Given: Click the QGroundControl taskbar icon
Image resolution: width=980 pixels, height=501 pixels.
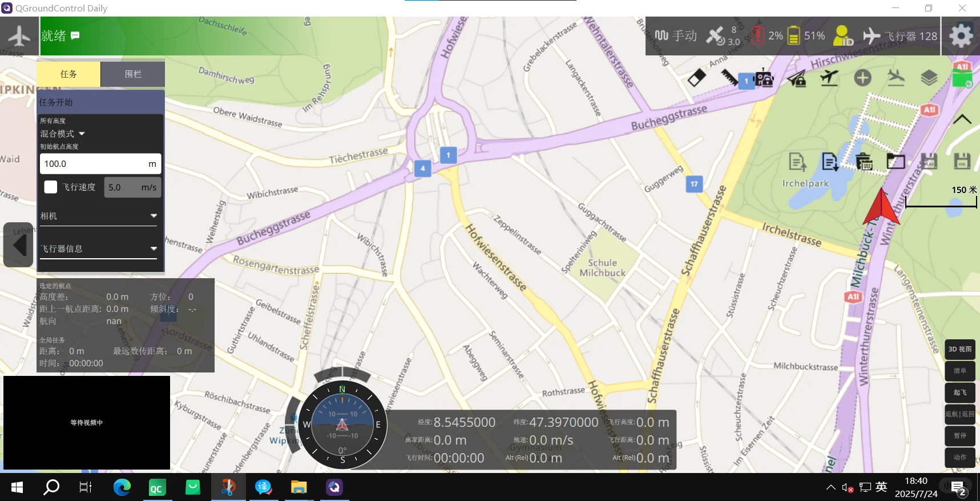Looking at the screenshot, I should click(334, 487).
